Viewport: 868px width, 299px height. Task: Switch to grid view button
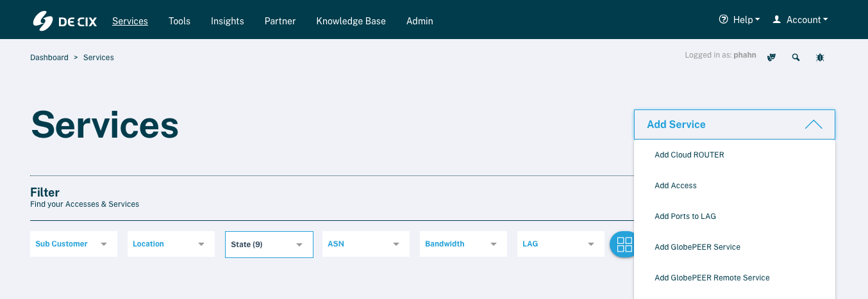click(622, 244)
